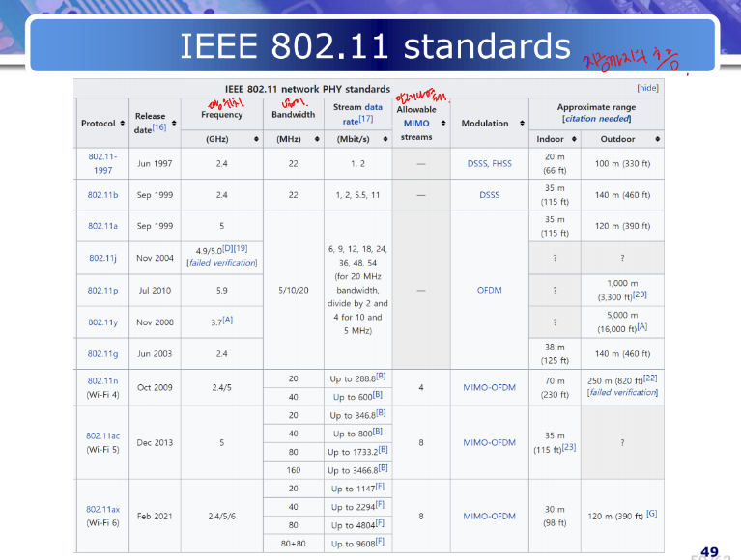The image size is (741, 560).
Task: Click slide page number 49
Action: [709, 551]
